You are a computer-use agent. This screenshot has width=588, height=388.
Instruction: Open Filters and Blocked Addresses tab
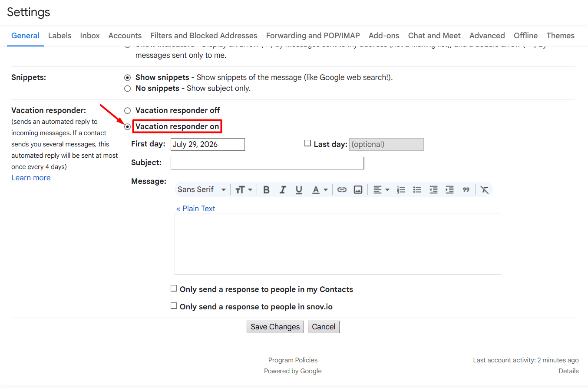tap(204, 36)
